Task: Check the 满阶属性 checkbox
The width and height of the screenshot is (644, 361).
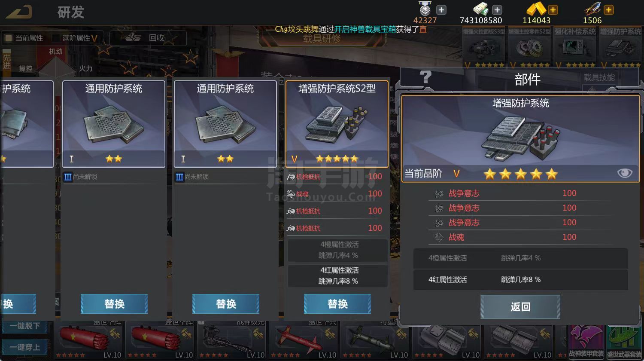Action: tap(55, 38)
